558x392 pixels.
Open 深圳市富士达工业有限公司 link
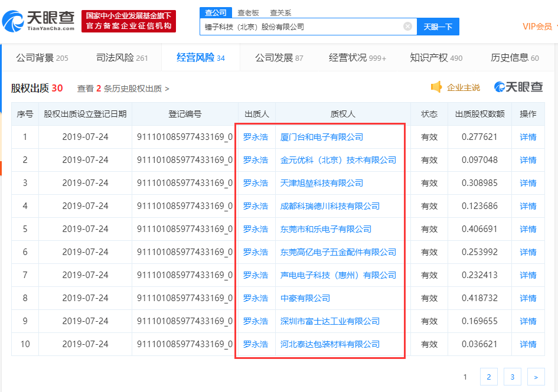[330, 321]
